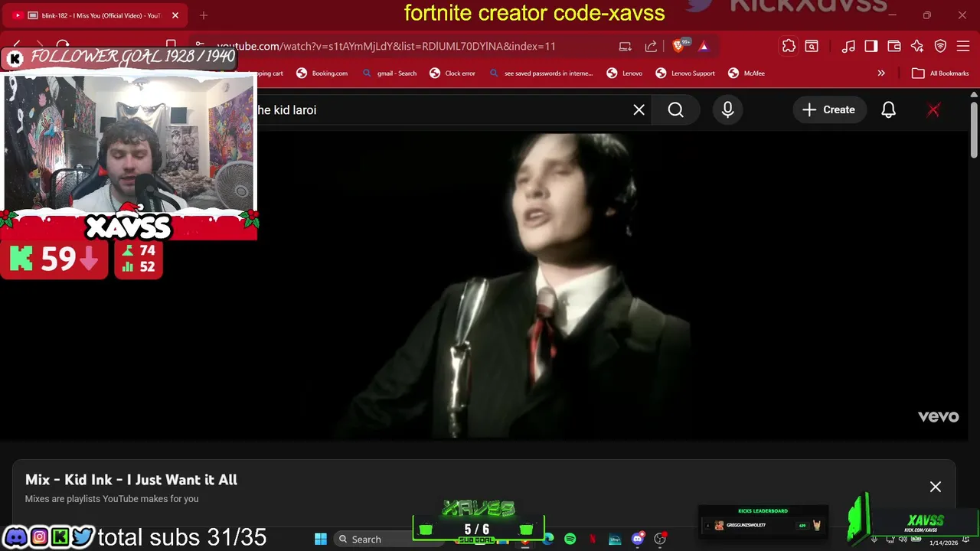Open YouTube notifications bell

tap(888, 110)
